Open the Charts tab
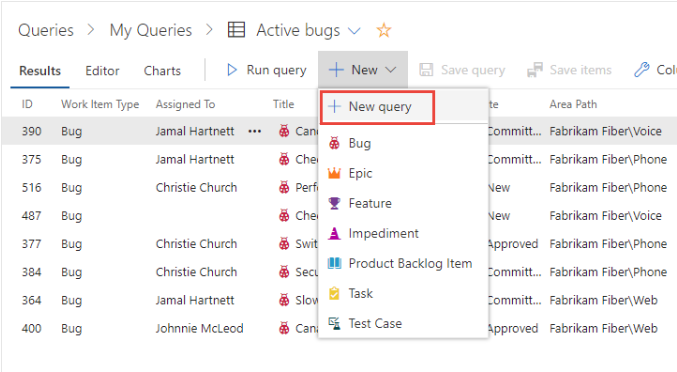The width and height of the screenshot is (677, 372). (162, 71)
